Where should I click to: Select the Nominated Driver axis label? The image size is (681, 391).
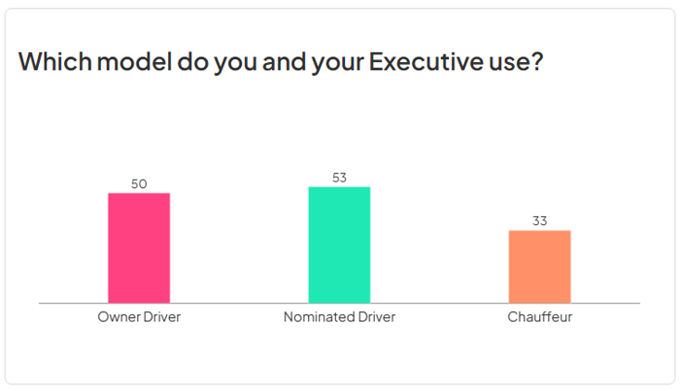point(339,317)
